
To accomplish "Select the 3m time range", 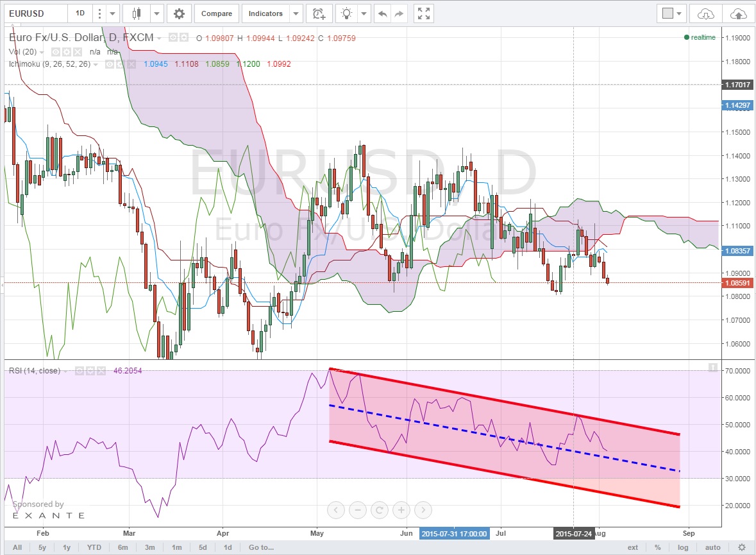I will 149,547.
